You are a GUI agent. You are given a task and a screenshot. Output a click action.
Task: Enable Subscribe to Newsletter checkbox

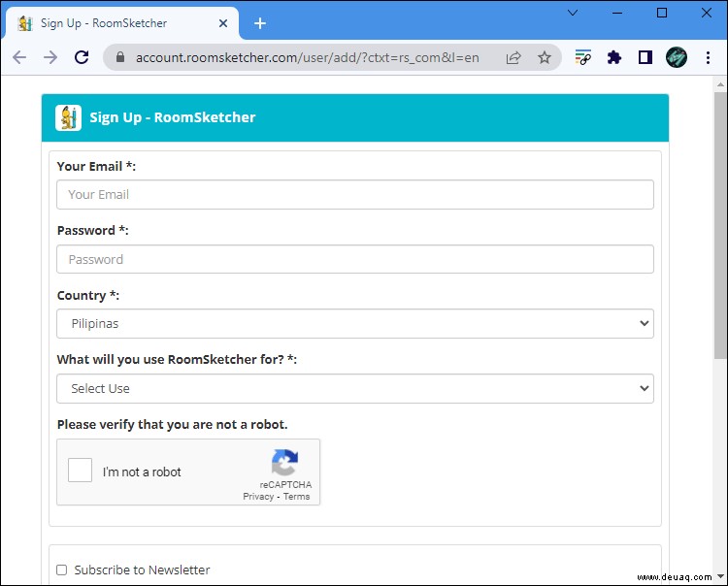pos(62,570)
